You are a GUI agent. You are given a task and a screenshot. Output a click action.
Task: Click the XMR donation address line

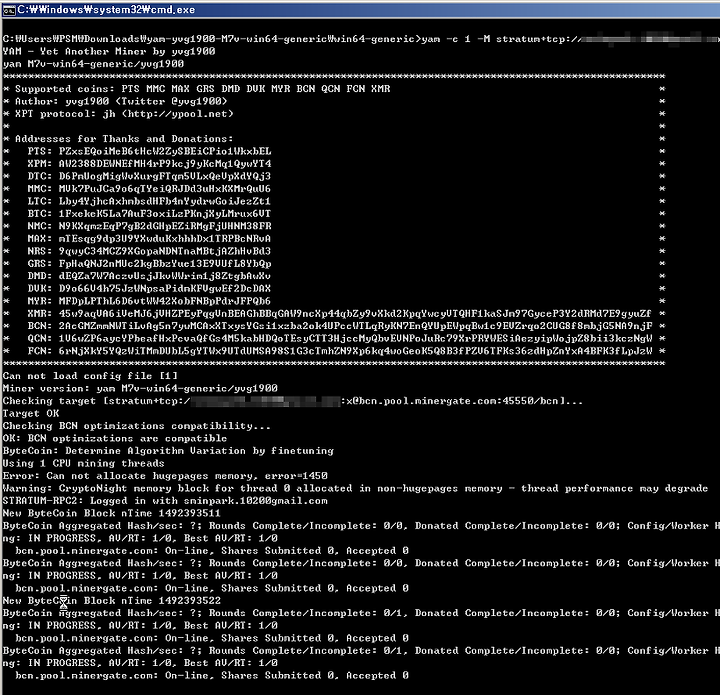[339, 314]
